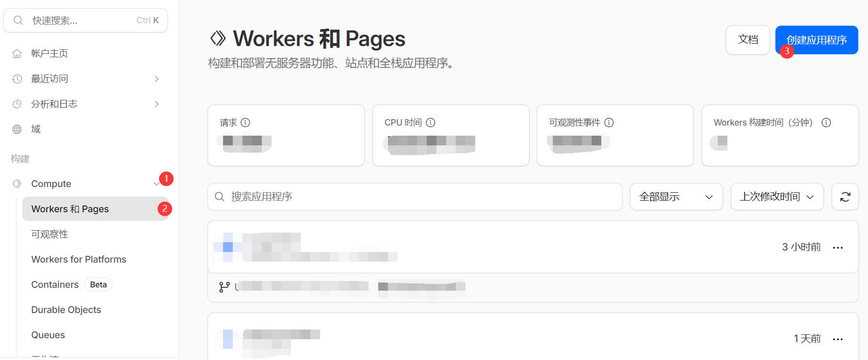868x360 pixels.
Task: Open 帐户主页 in the sidebar
Action: [49, 53]
